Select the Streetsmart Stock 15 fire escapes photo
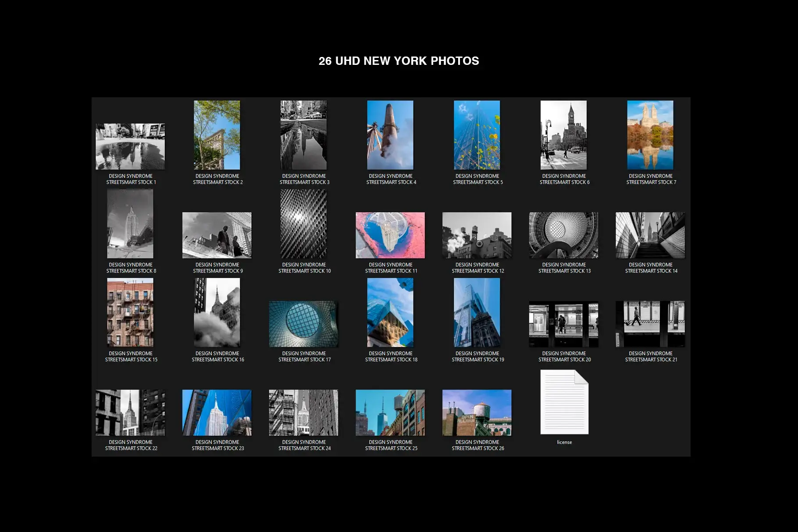Screen dimensions: 798x532 (x=130, y=313)
